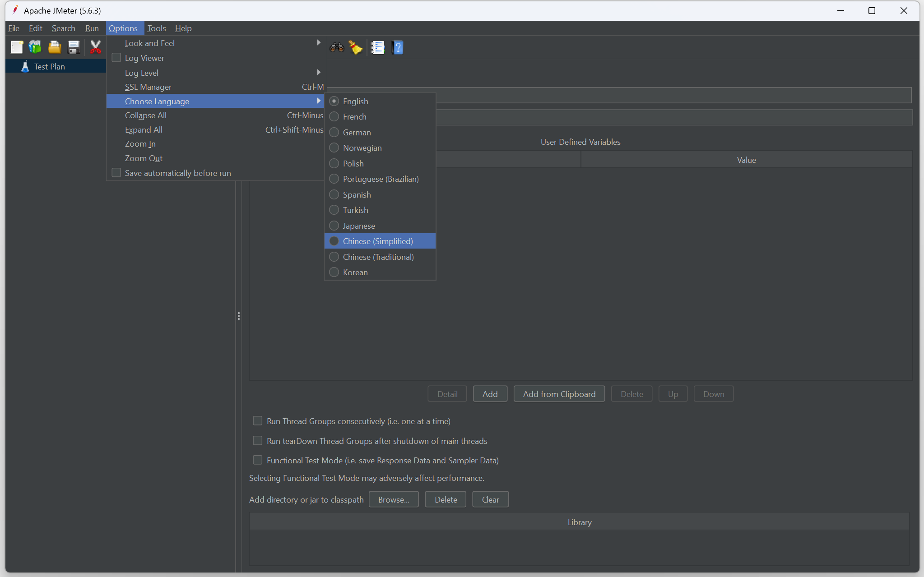Click the Test Plan flask icon
Viewport: 924px width, 577px height.
pyautogui.click(x=25, y=66)
